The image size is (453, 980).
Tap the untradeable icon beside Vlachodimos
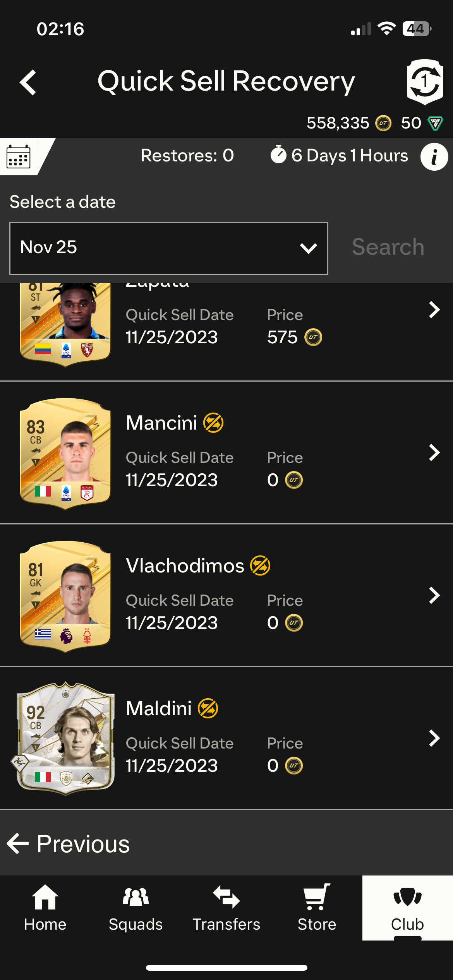pyautogui.click(x=260, y=565)
